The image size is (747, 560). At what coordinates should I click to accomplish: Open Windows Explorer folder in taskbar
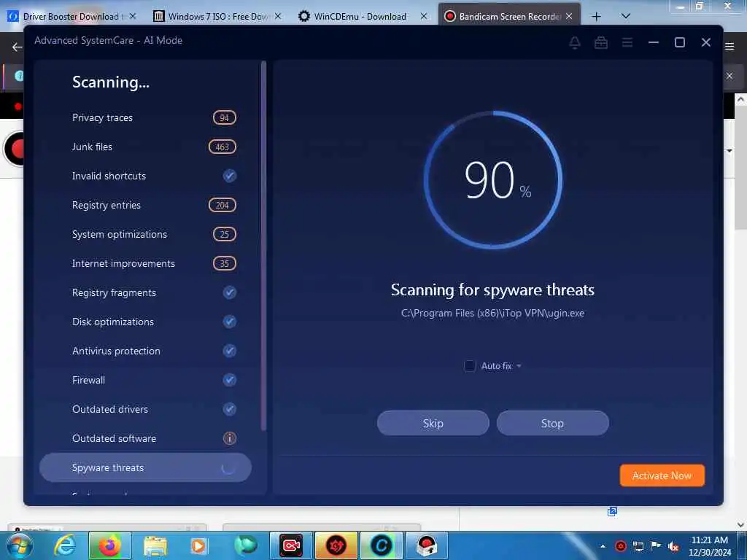point(155,545)
